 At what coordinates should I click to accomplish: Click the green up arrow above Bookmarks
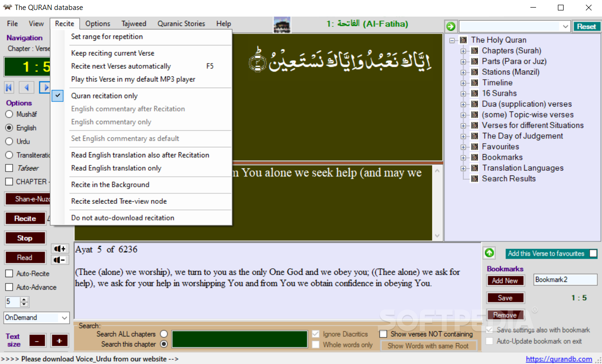click(489, 253)
